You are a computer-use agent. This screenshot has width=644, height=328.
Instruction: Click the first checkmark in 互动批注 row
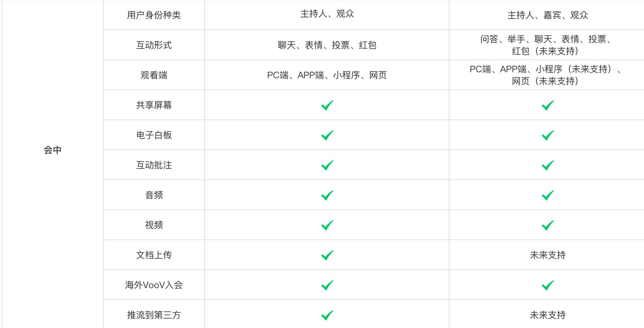point(327,165)
